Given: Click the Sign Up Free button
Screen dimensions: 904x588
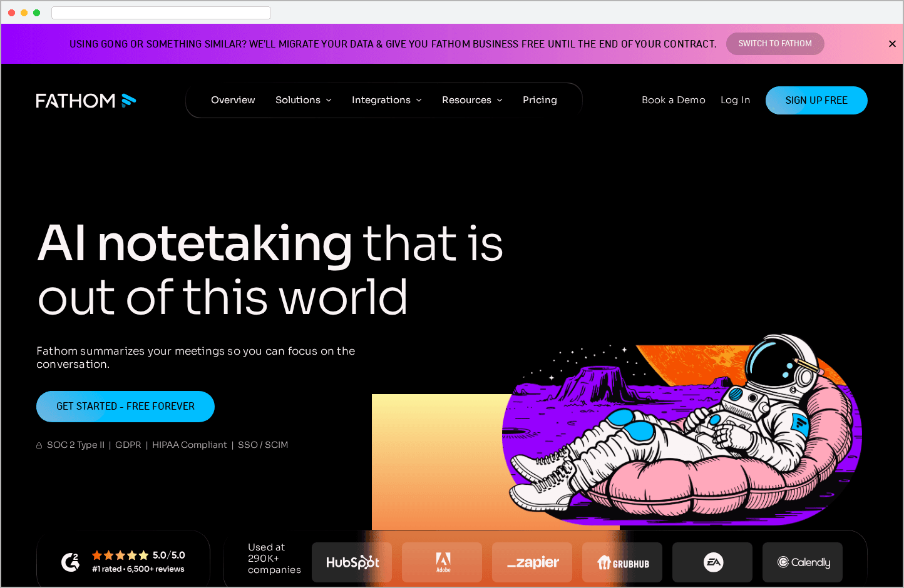Looking at the screenshot, I should coord(816,100).
